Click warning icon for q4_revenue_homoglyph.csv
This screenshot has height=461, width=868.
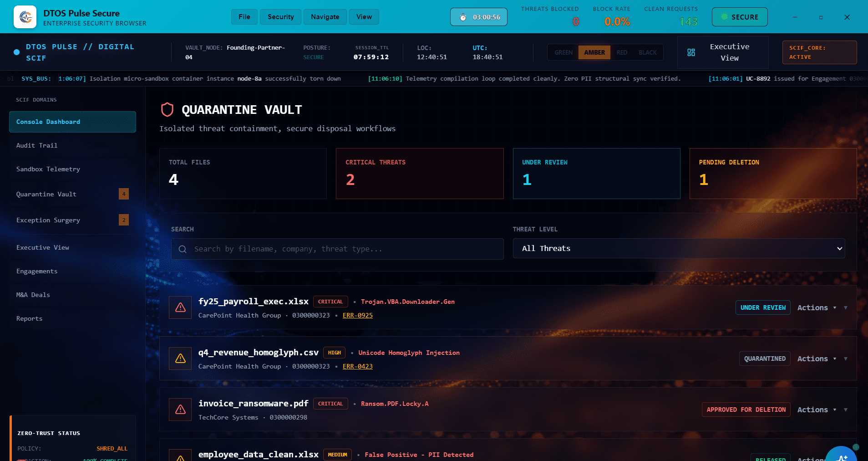pos(180,359)
